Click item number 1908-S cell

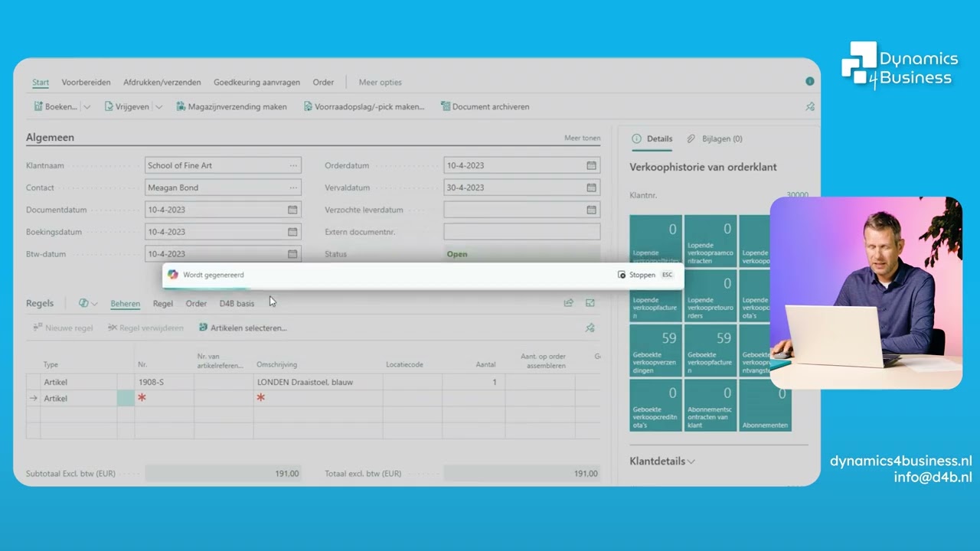[x=164, y=382]
